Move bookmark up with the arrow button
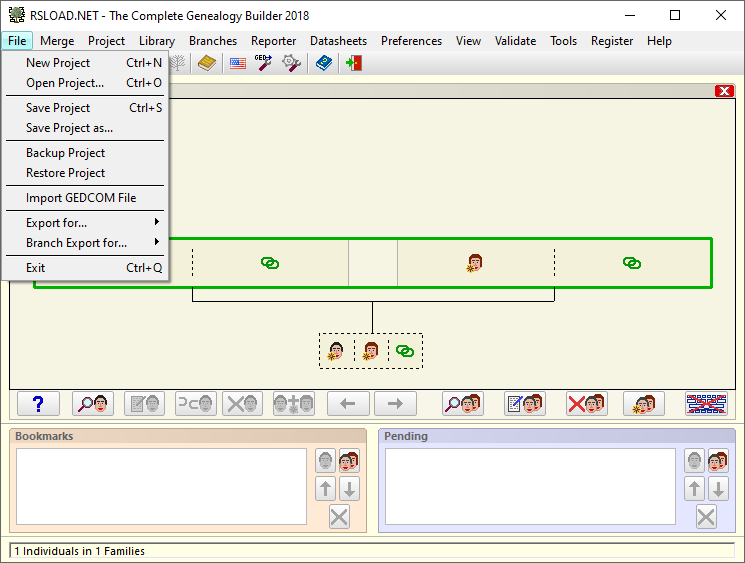 point(325,489)
